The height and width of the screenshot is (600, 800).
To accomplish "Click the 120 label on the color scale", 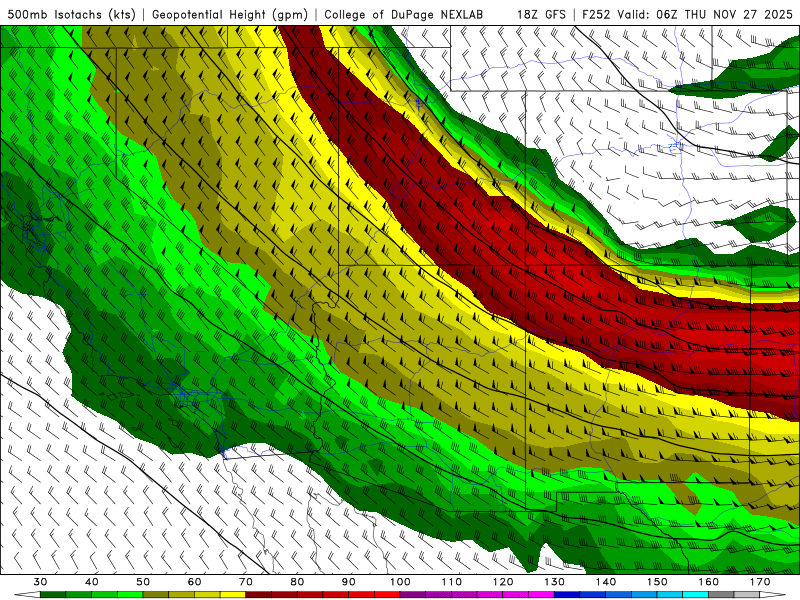I will click(503, 582).
